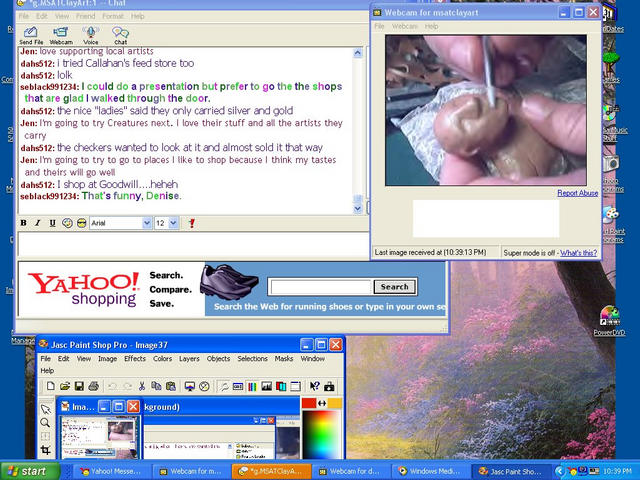Viewport: 640px width, 480px height.
Task: Click the Yahoo Shopping search field
Action: [321, 287]
